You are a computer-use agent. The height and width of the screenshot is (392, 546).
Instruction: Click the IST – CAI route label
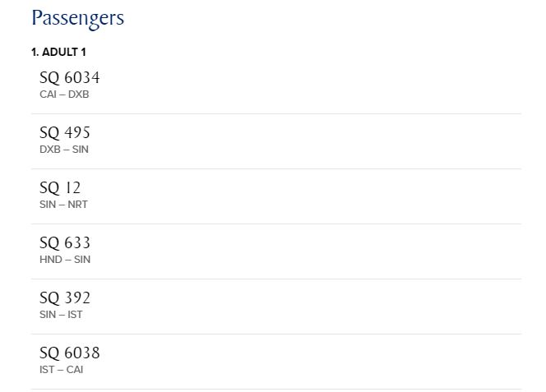click(x=62, y=370)
